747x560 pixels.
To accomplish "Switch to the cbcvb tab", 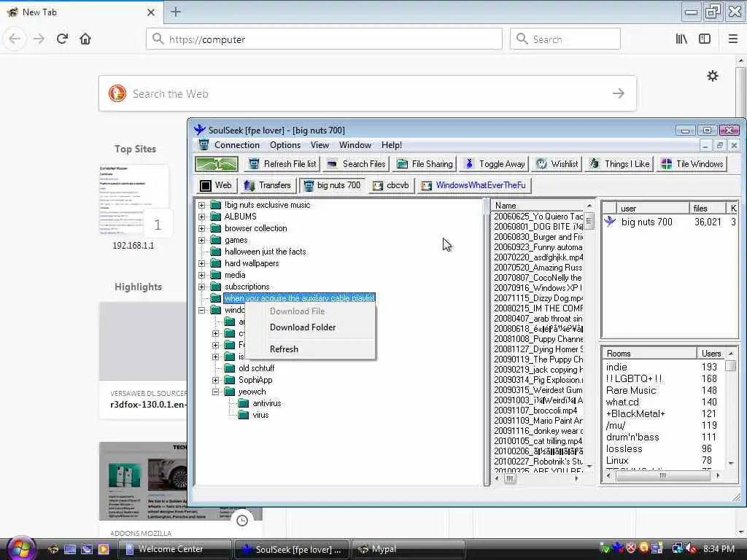I will click(391, 185).
